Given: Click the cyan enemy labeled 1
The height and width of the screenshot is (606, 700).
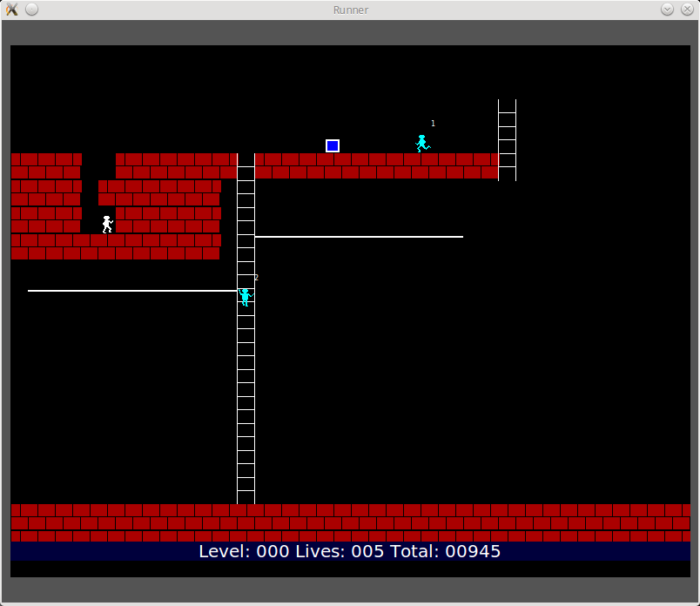Looking at the screenshot, I should pos(422,144).
